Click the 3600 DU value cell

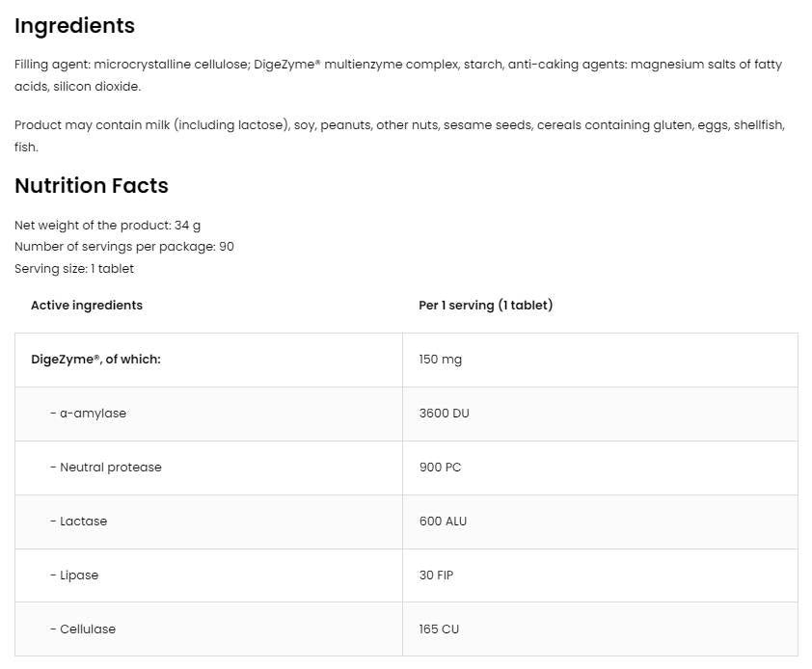(x=444, y=414)
